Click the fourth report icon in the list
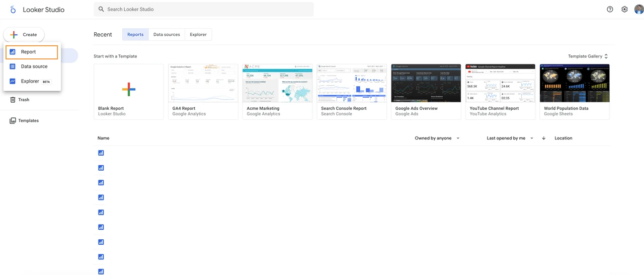The image size is (644, 275). 101,197
